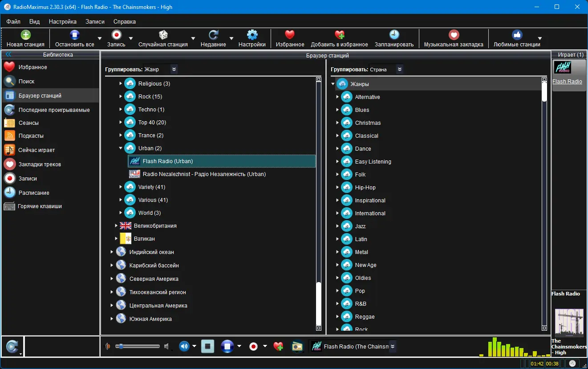The image size is (588, 369).
Task: Open the station selector dropdown in player bar
Action: click(x=392, y=346)
